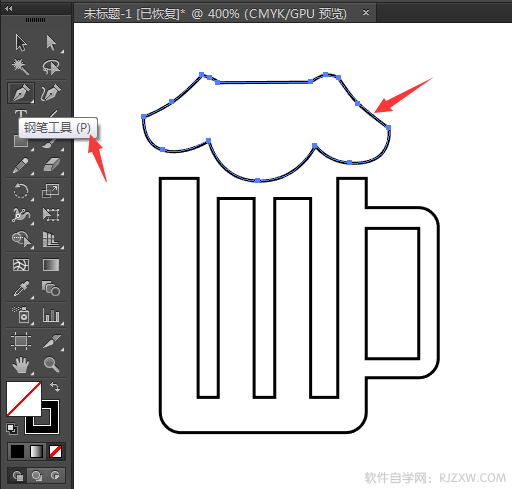Choose the Hand tool
This screenshot has height=489, width=512.
tap(21, 364)
